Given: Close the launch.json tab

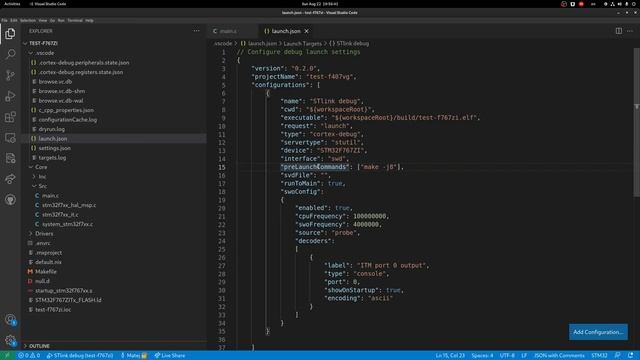Looking at the screenshot, I should (x=307, y=31).
